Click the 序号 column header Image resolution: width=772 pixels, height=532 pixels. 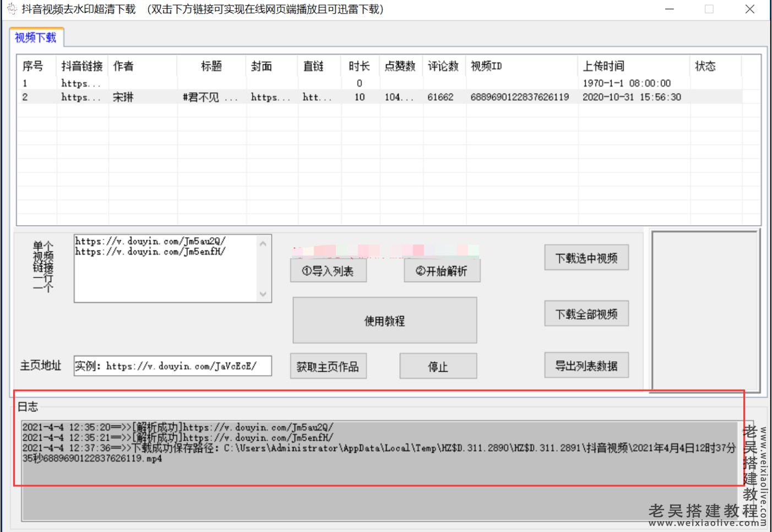click(33, 66)
